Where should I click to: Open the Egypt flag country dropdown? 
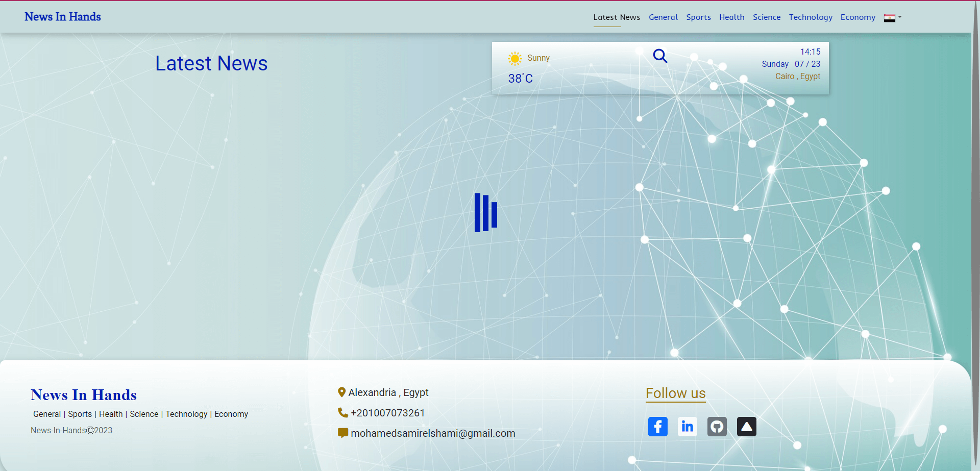click(x=893, y=17)
